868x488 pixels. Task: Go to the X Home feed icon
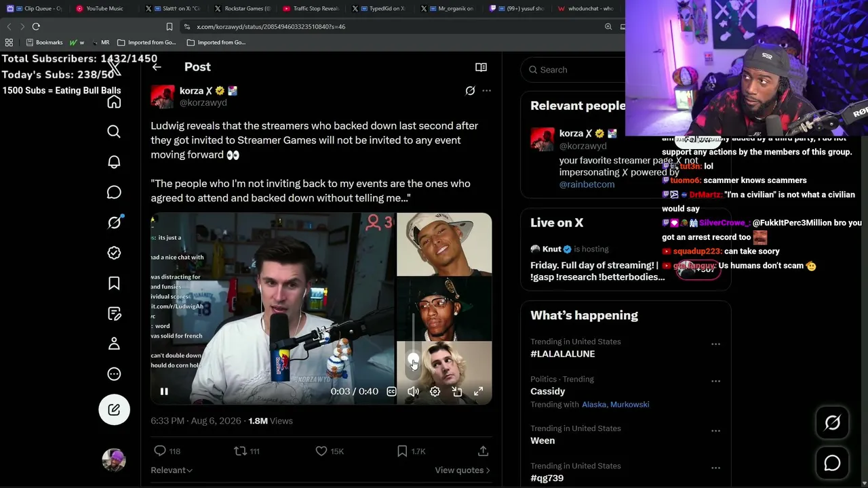[x=114, y=102]
